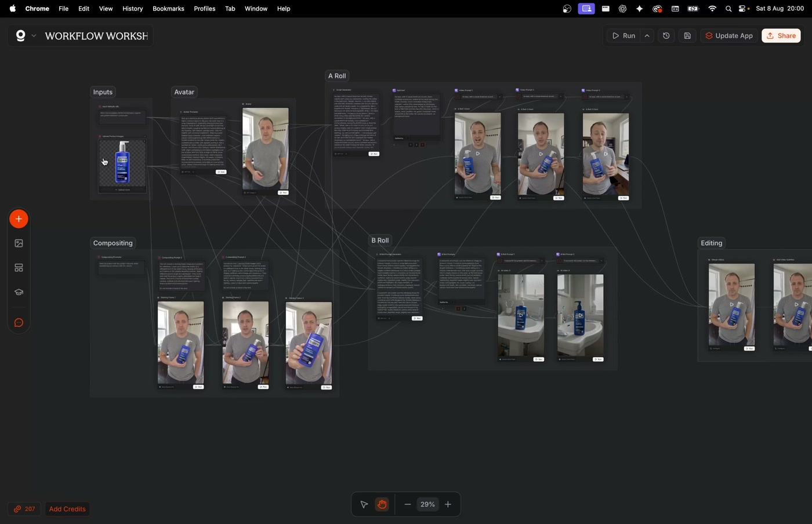The image size is (812, 524).
Task: Run the Merge videos node
Action: click(x=749, y=349)
